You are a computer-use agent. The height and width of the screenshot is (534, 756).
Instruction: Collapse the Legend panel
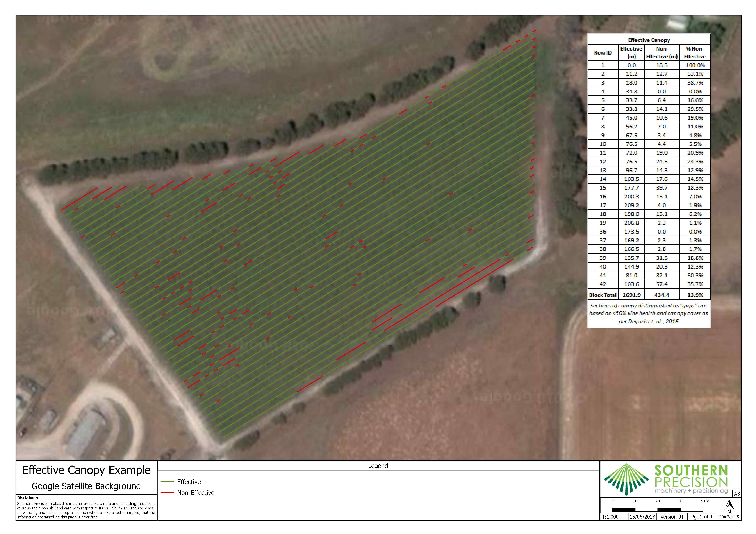point(378,466)
